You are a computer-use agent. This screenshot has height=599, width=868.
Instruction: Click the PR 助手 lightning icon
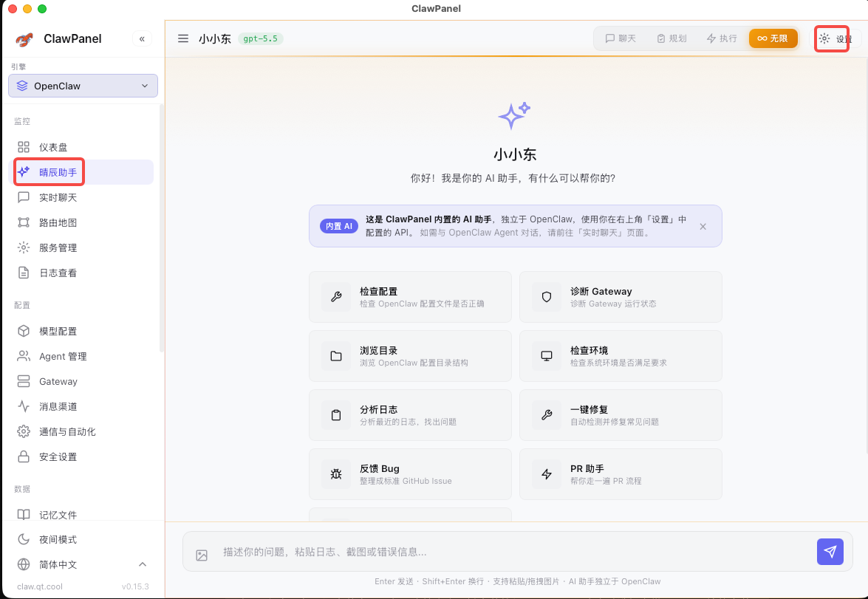click(x=547, y=474)
